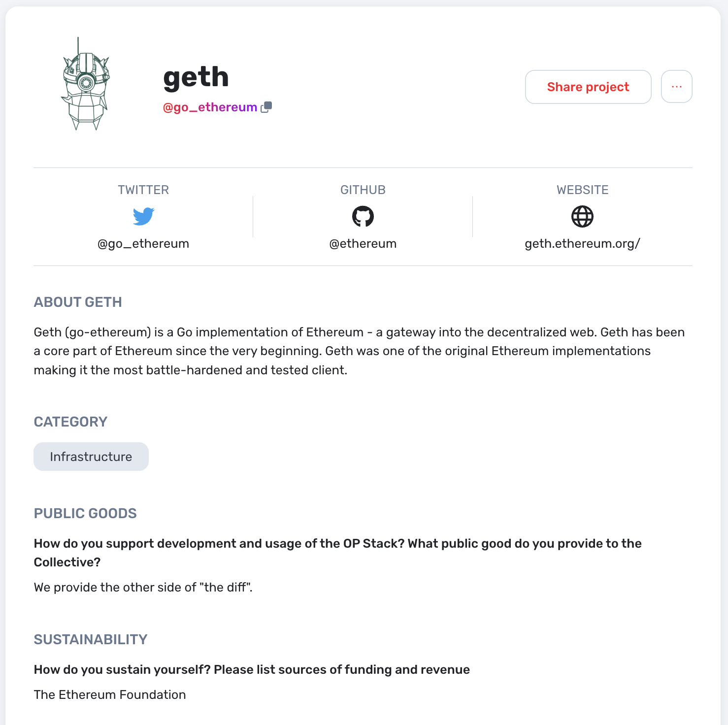
Task: Click the ABOUT GETH section heading
Action: [x=78, y=302]
